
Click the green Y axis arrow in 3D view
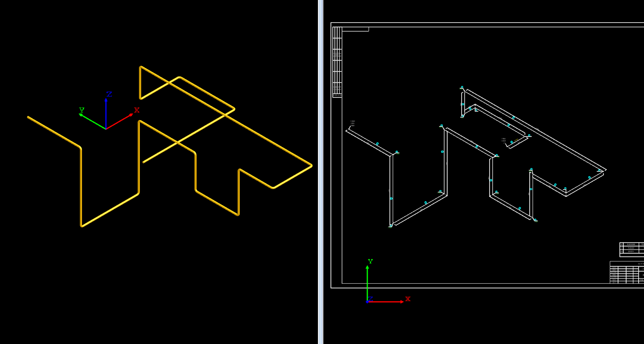click(x=92, y=121)
